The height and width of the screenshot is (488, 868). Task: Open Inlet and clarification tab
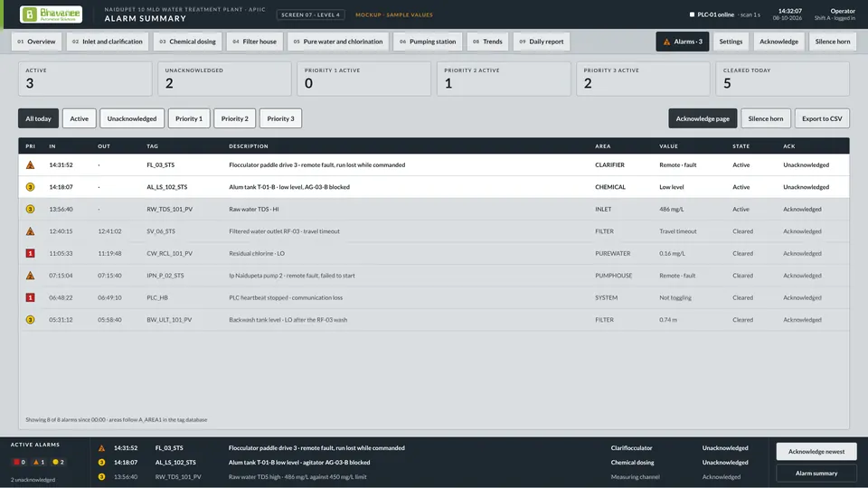[108, 42]
